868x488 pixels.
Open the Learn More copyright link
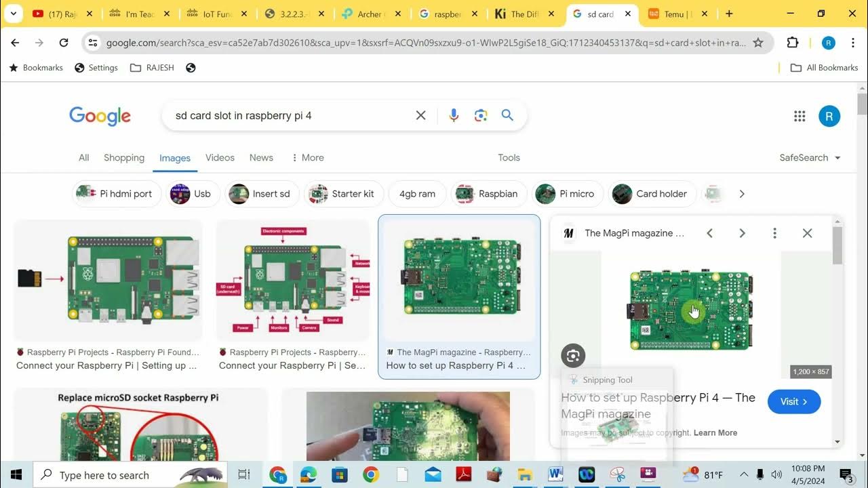(715, 432)
